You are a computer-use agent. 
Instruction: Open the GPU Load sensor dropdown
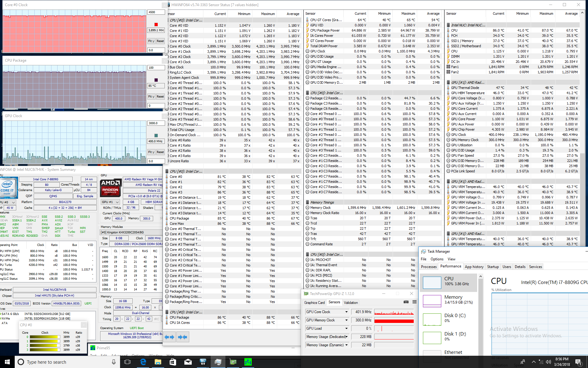346,328
